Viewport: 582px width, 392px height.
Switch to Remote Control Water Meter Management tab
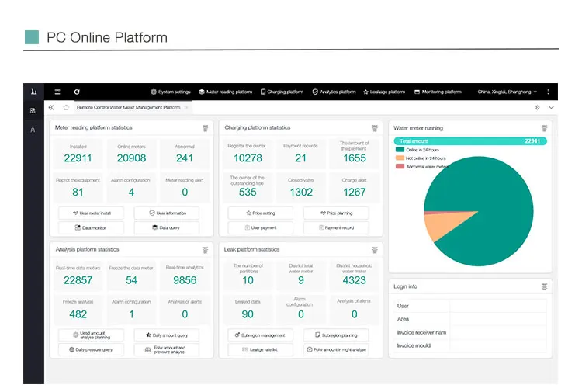(x=128, y=108)
